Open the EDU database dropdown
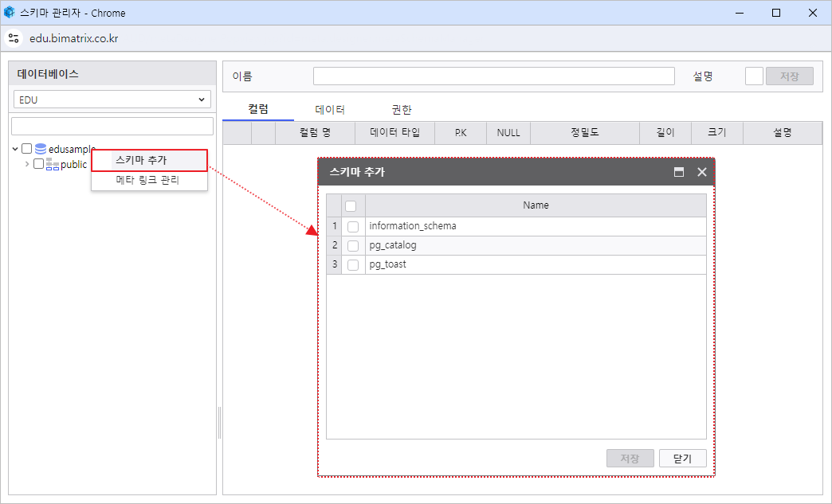The image size is (832, 504). click(112, 100)
